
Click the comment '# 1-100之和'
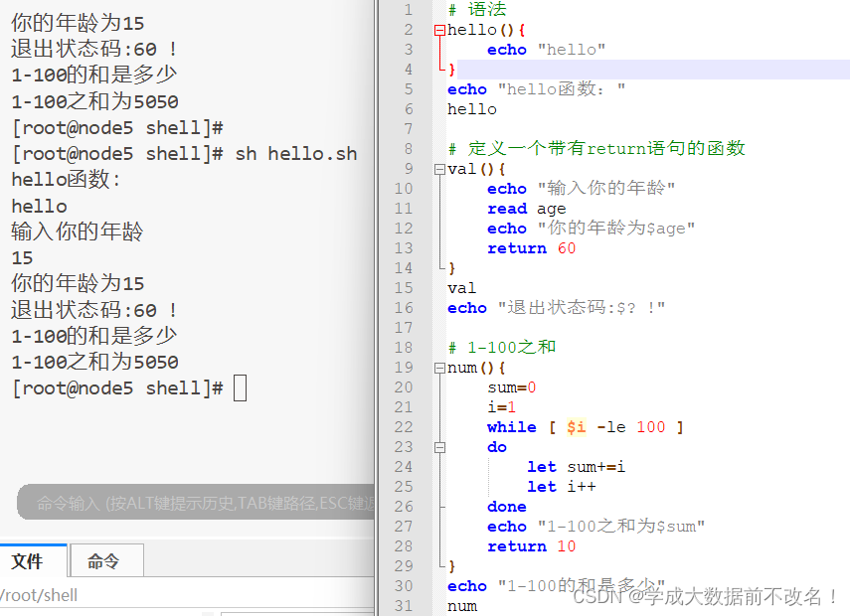coord(502,348)
